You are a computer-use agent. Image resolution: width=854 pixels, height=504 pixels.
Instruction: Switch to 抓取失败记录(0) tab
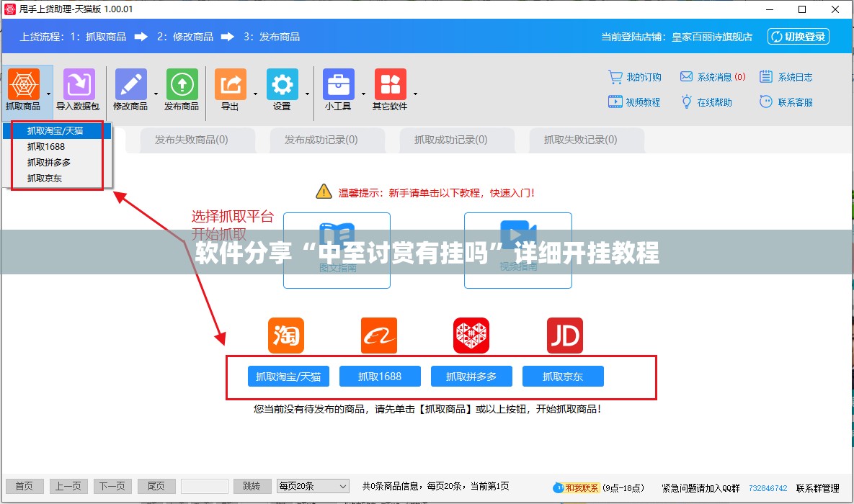(x=587, y=140)
